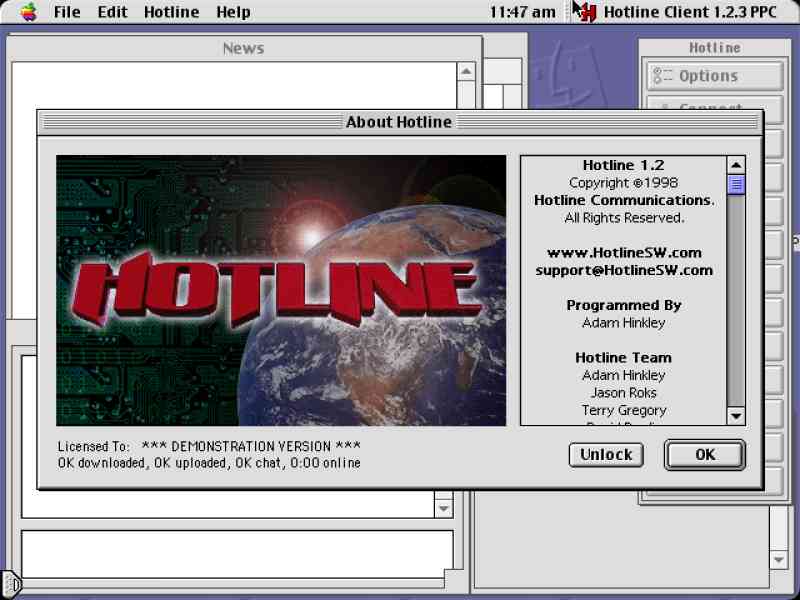Click OK to dismiss About Hotline
800x600 pixels.
pyautogui.click(x=705, y=455)
